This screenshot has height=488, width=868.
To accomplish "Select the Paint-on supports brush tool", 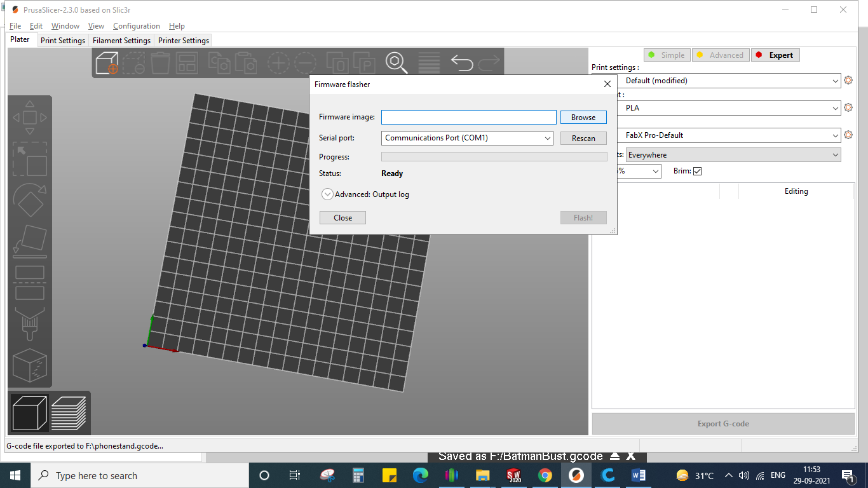I will (x=29, y=323).
